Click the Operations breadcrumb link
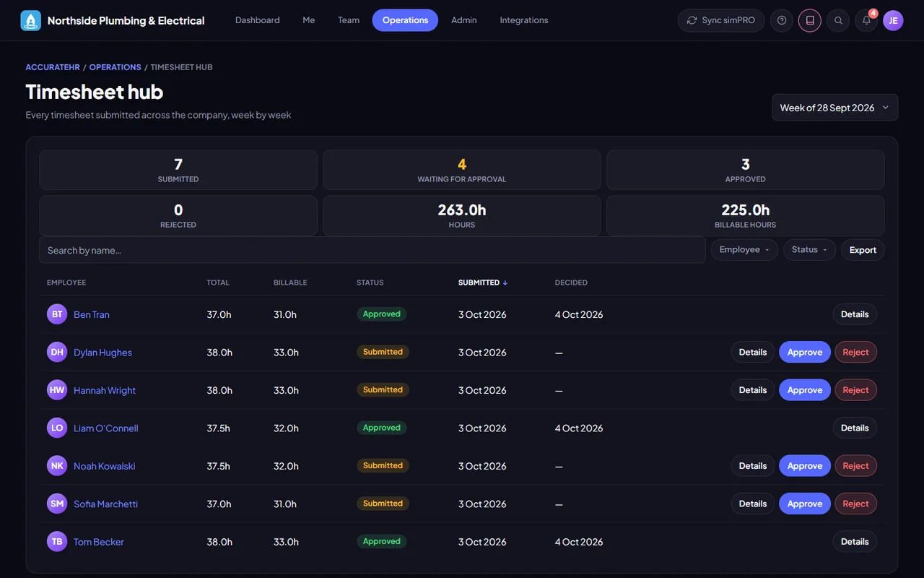The height and width of the screenshot is (578, 924). click(115, 67)
